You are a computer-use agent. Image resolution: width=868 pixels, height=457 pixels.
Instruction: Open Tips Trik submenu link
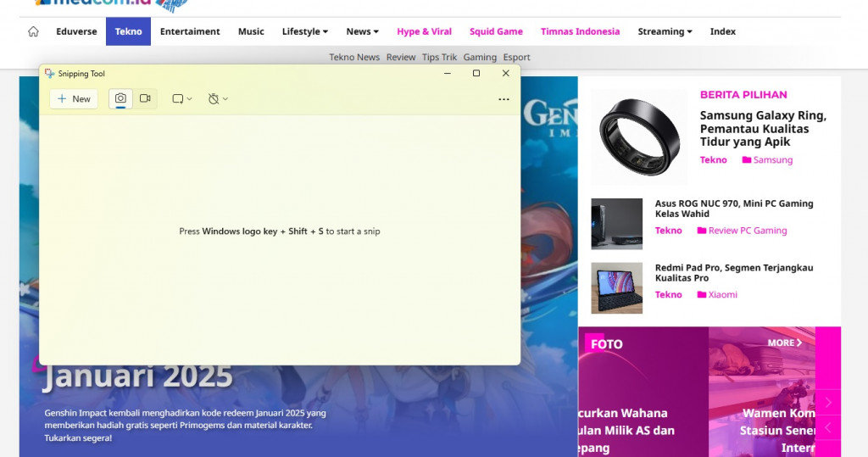pyautogui.click(x=440, y=57)
